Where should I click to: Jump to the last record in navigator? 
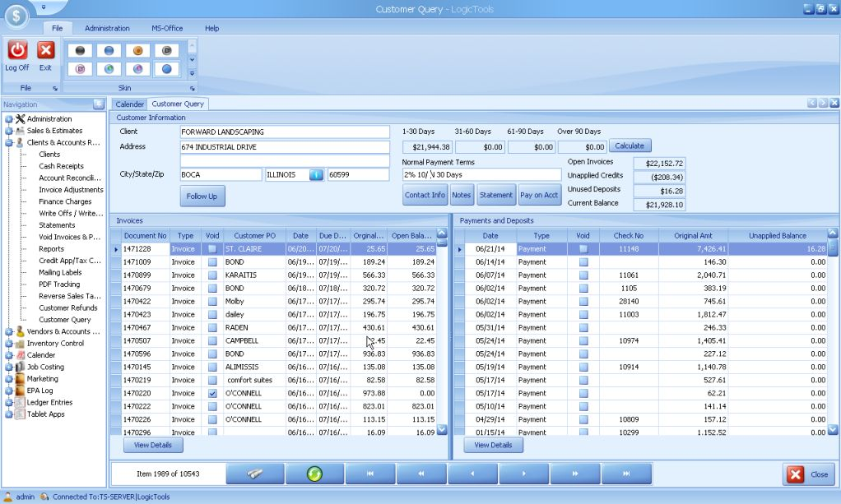click(626, 474)
